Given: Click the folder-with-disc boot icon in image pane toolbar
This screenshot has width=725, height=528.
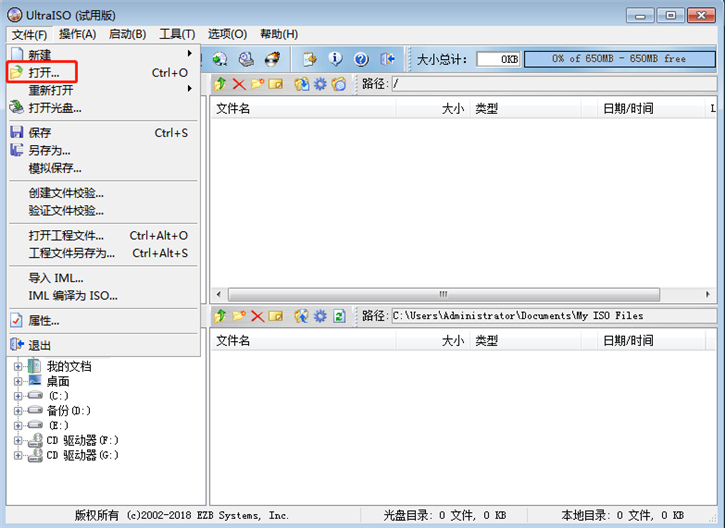Looking at the screenshot, I should point(339,84).
